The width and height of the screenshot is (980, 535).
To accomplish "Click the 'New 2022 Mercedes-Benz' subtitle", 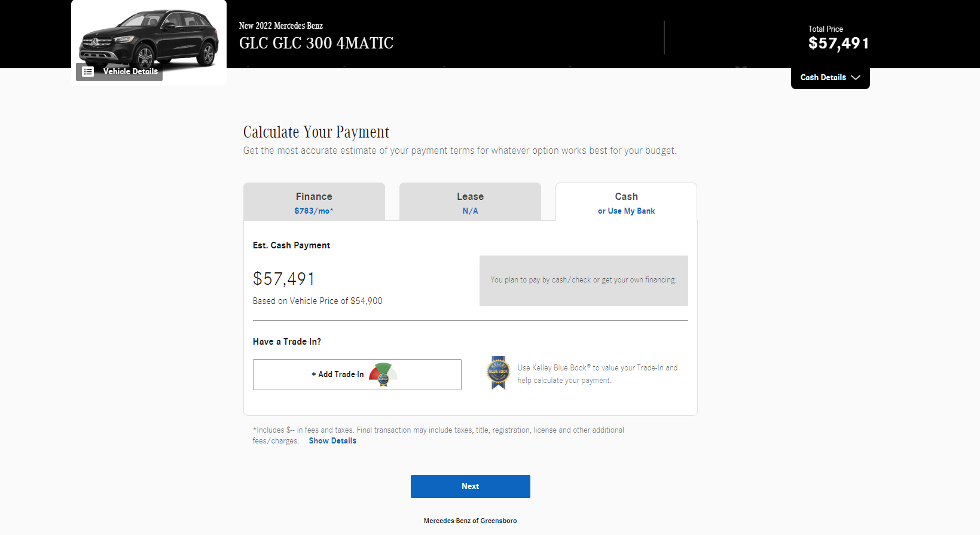I will coord(281,26).
